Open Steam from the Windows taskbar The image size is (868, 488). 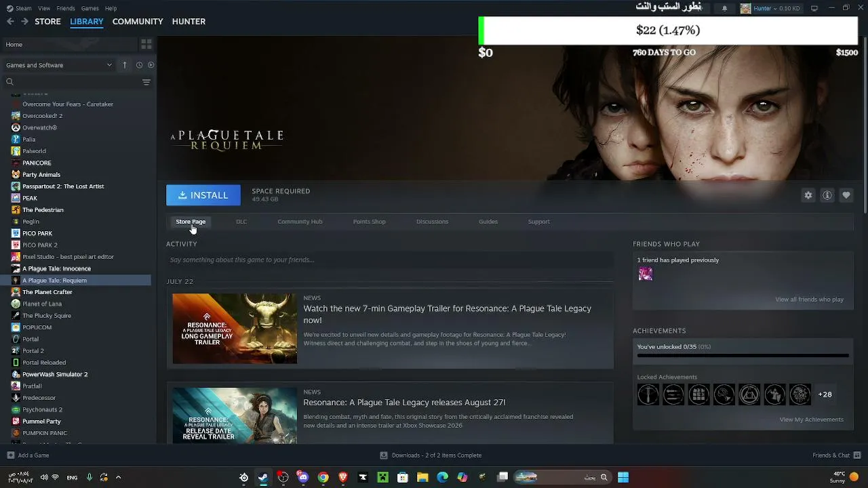[263, 477]
